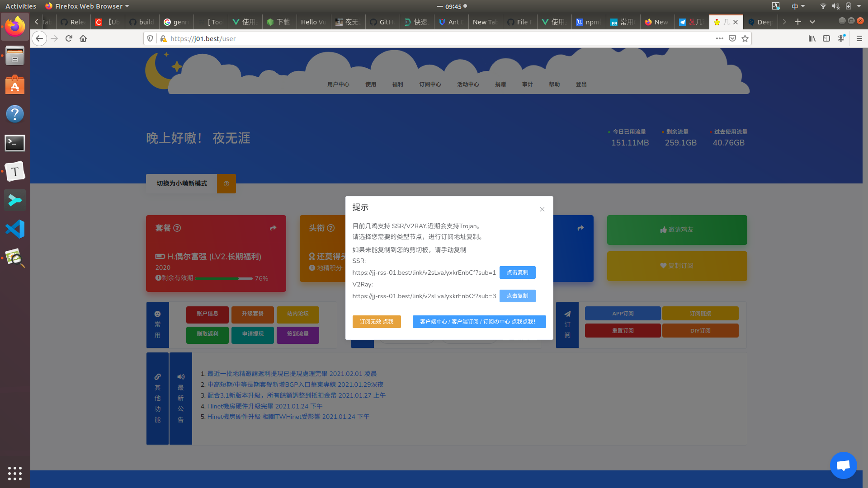This screenshot has width=868, height=488.
Task: Open Visual Studio Code from dock
Action: click(x=15, y=229)
